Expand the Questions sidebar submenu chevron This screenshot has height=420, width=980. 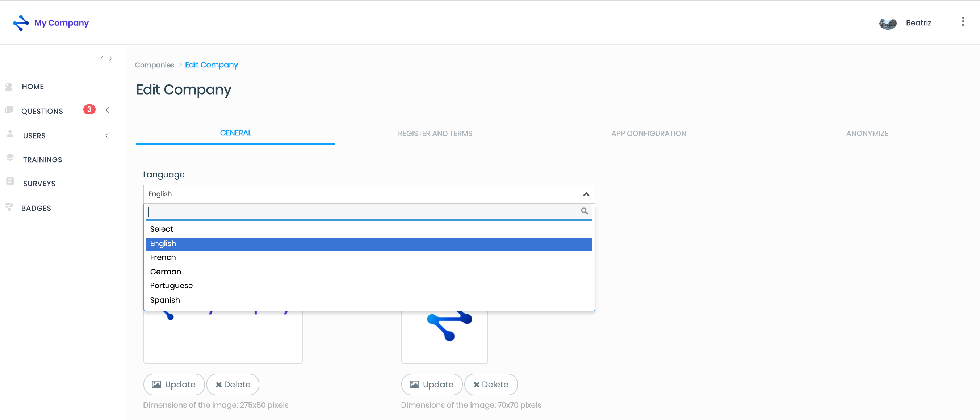[x=108, y=110]
